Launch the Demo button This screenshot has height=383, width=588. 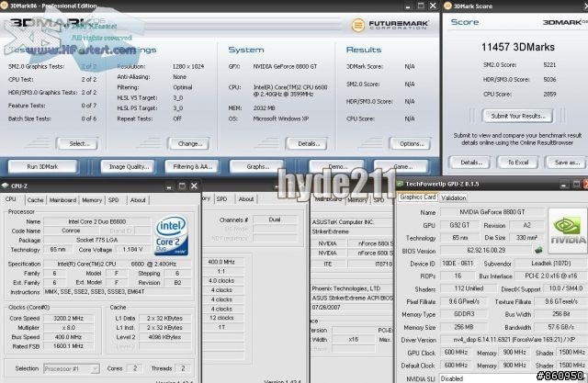[337, 166]
